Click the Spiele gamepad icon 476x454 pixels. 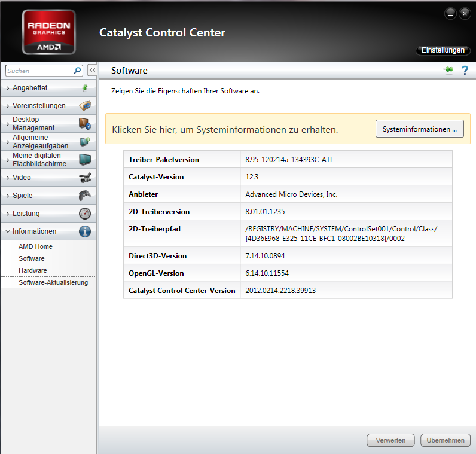[85, 196]
